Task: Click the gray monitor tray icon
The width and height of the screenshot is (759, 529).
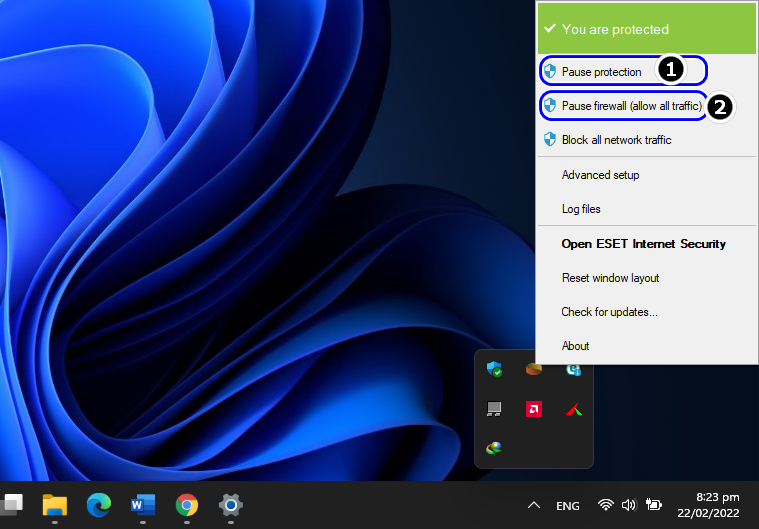Action: coord(494,409)
